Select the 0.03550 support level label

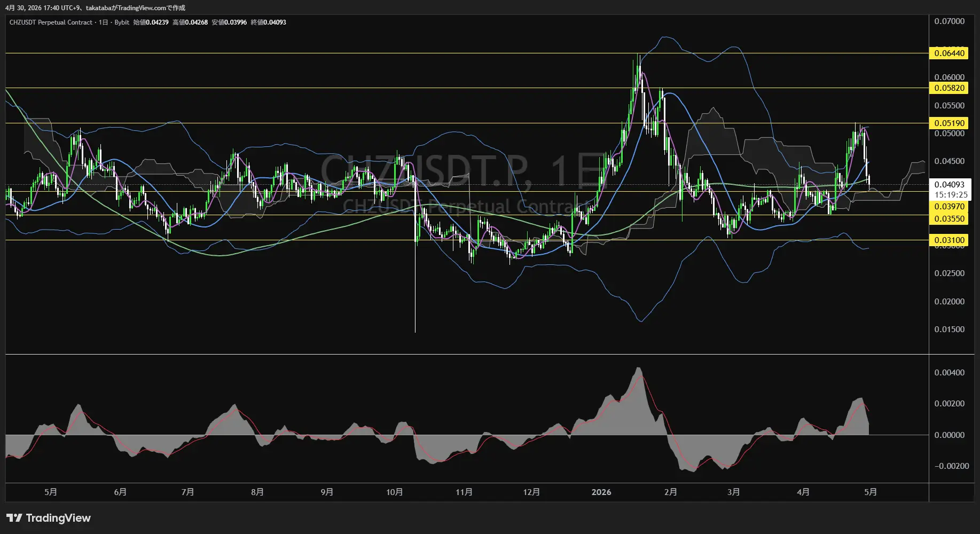[949, 219]
